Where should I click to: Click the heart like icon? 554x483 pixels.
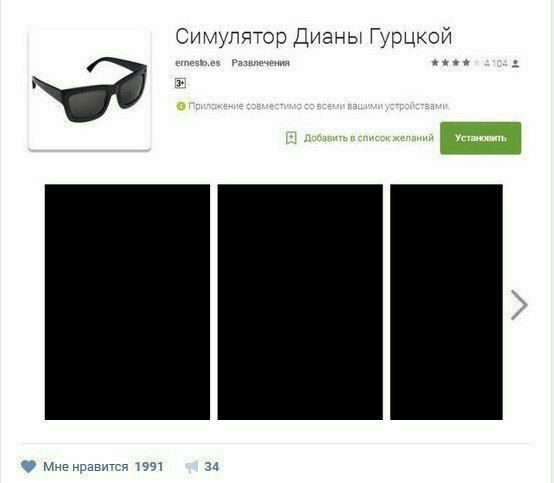click(x=28, y=466)
